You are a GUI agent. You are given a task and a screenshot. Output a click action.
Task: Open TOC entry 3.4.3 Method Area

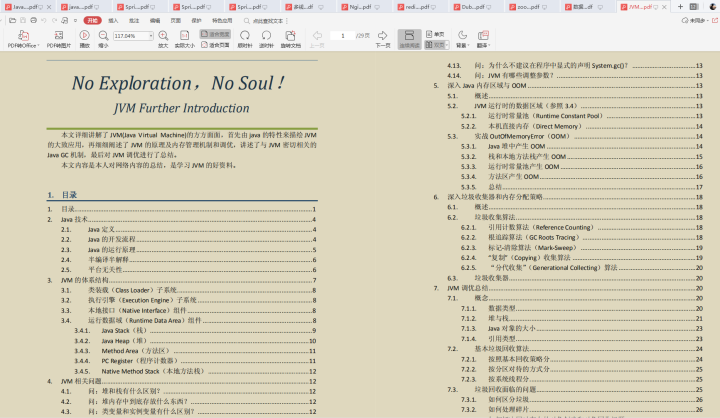[195, 350]
